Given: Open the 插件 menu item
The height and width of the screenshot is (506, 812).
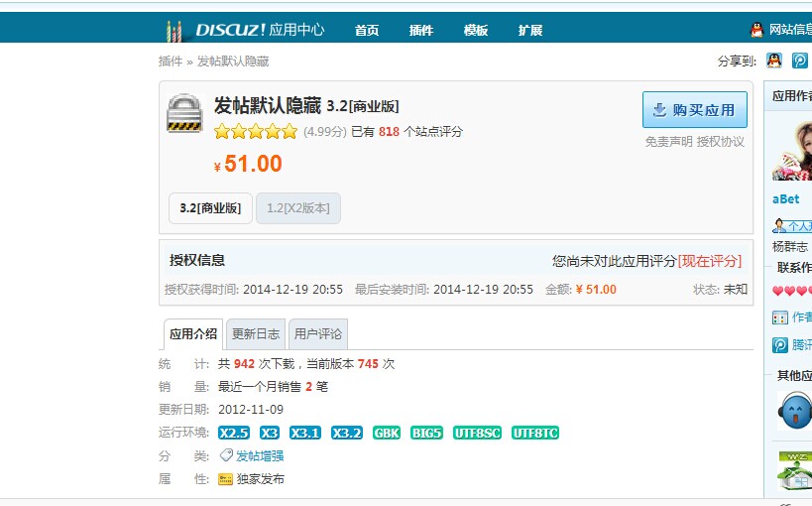Looking at the screenshot, I should (x=421, y=30).
